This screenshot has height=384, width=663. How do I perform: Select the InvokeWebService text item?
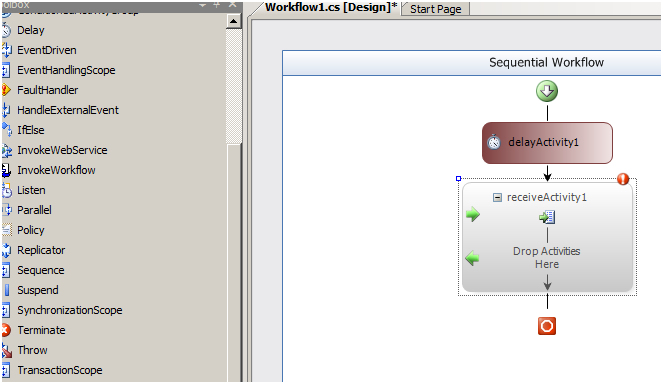pos(63,150)
